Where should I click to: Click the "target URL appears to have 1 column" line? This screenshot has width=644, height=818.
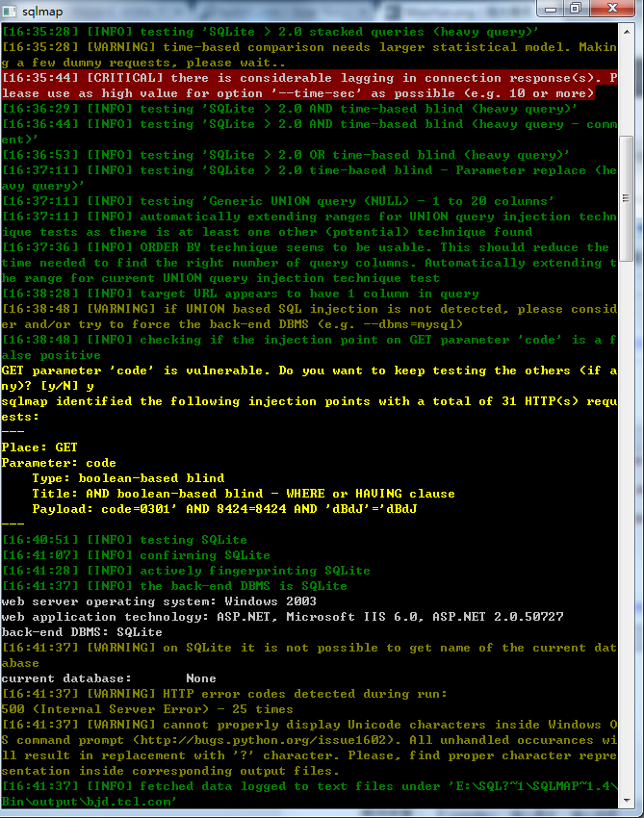[x=240, y=294]
